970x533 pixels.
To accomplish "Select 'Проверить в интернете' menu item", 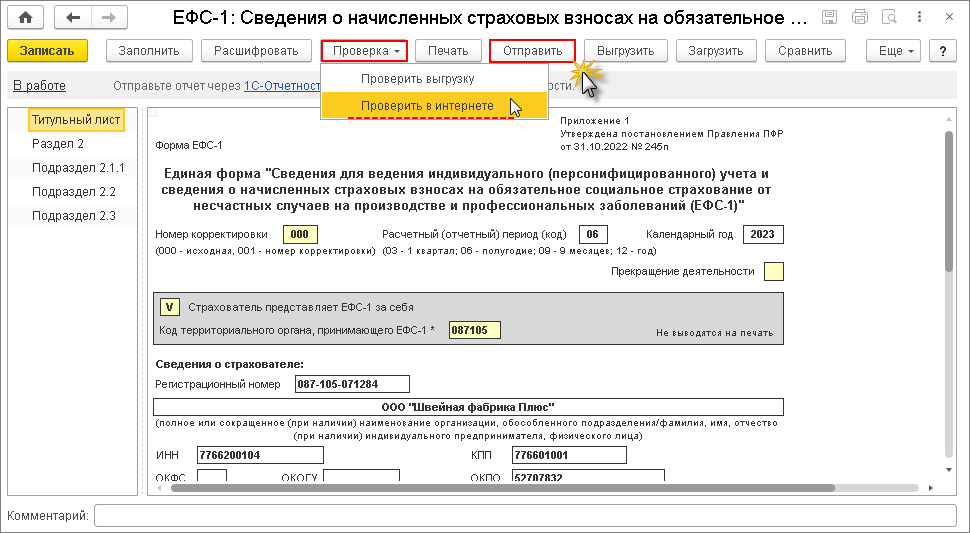I will 427,105.
